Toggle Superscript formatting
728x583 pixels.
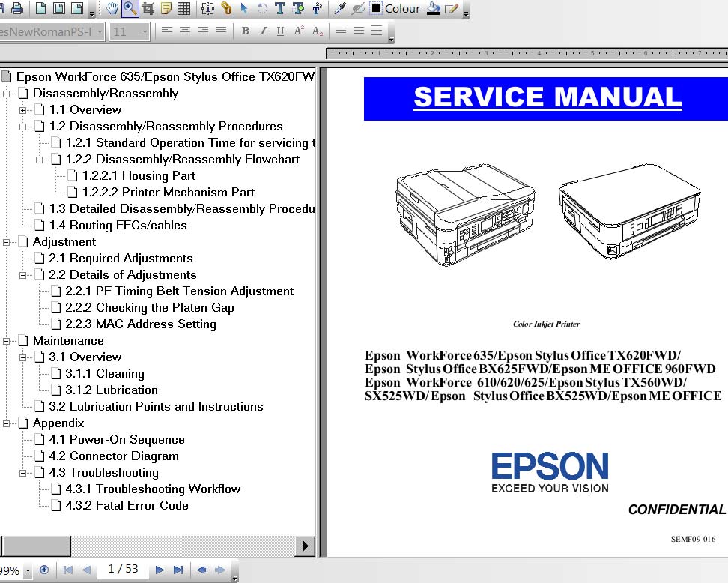pos(299,31)
